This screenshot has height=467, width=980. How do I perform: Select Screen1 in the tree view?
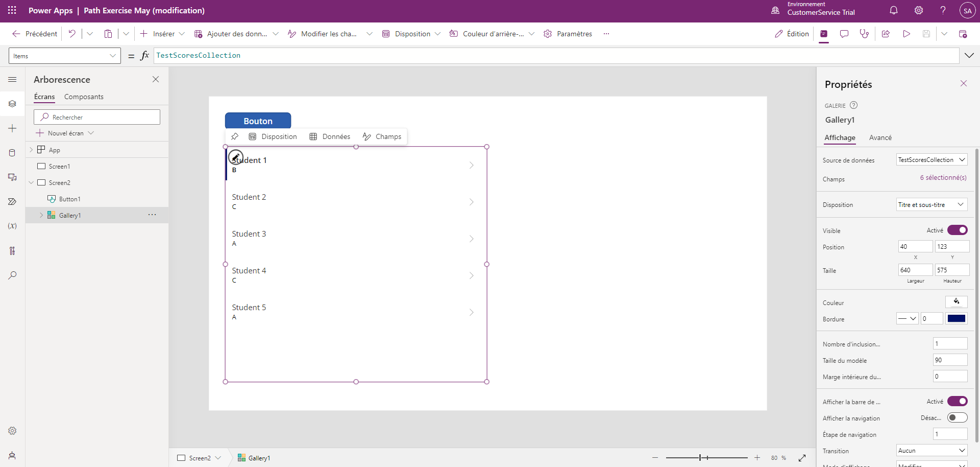tap(59, 166)
